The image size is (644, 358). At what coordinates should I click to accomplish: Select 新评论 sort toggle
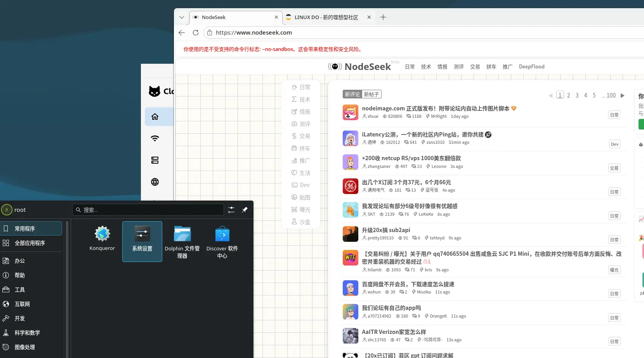tap(352, 94)
